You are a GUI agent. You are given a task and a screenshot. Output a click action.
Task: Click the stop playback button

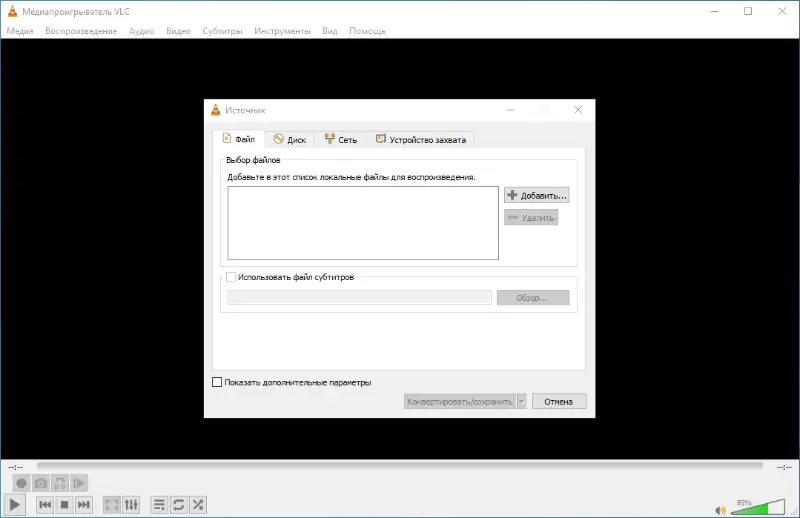(64, 505)
